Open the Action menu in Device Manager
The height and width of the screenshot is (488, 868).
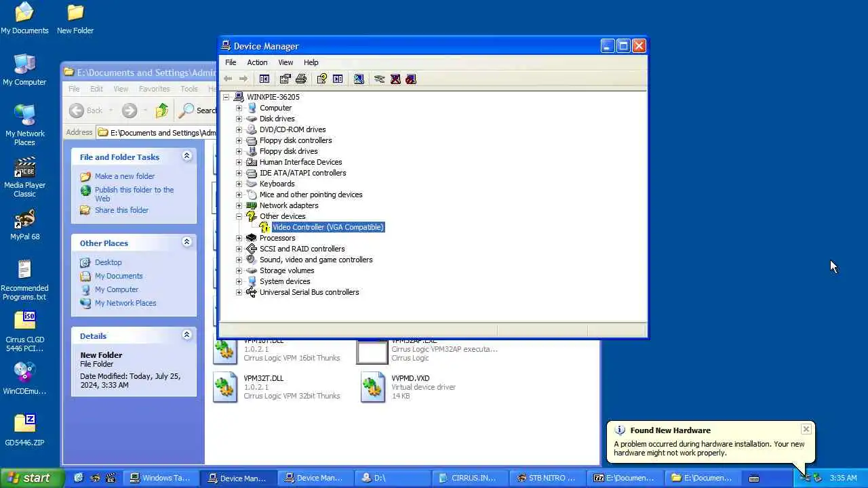point(257,62)
